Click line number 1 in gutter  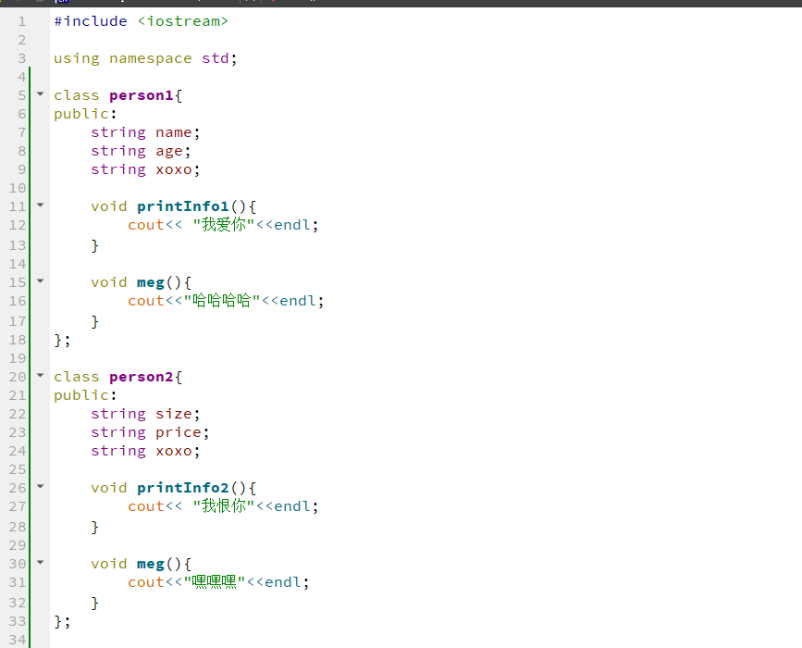click(x=22, y=21)
